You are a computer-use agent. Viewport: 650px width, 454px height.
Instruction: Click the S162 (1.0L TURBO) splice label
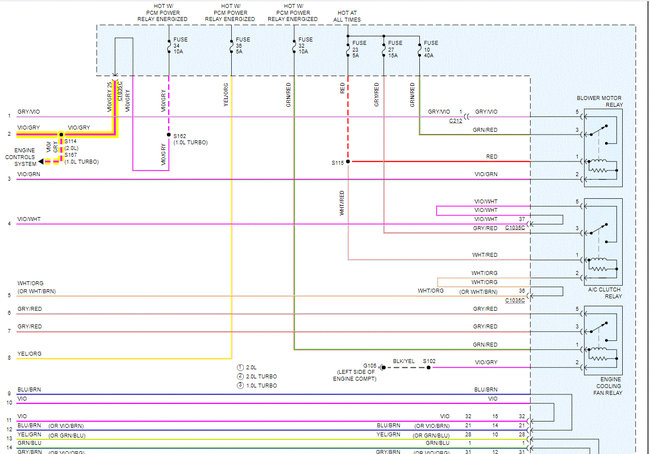190,139
